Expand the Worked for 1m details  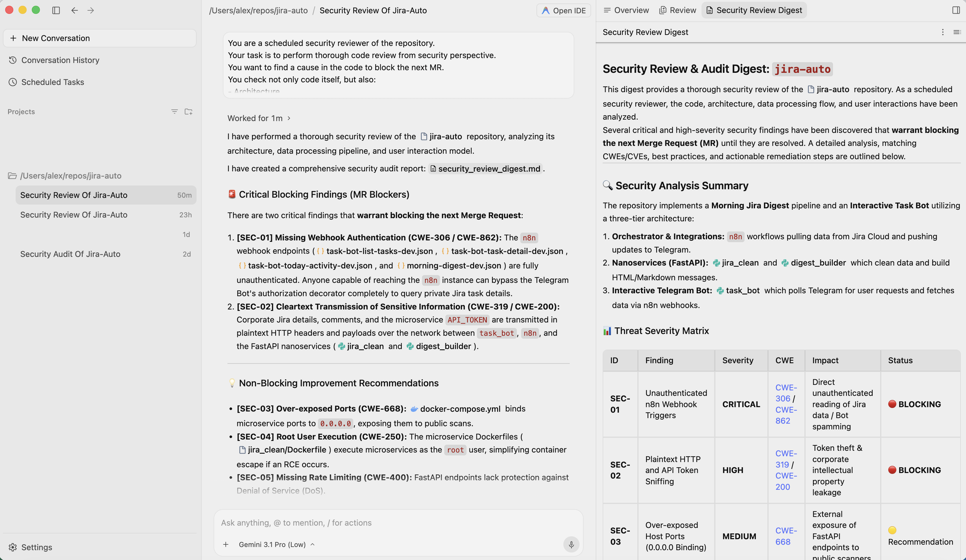pyautogui.click(x=259, y=118)
